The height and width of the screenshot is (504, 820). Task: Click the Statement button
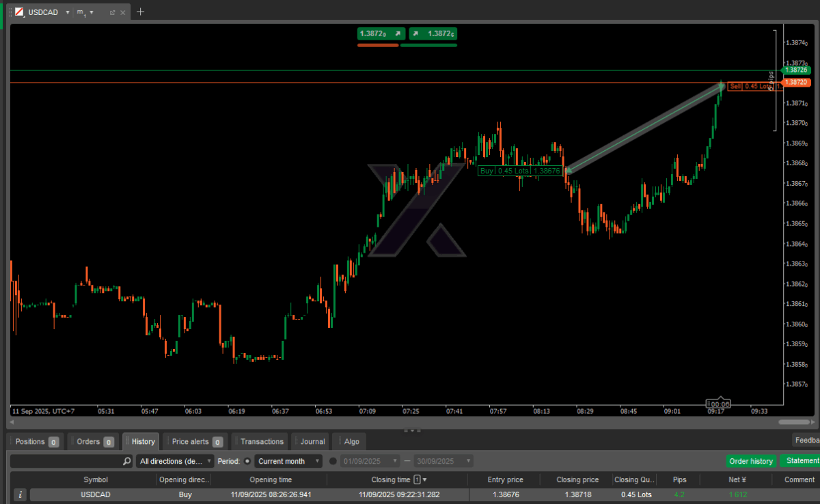pyautogui.click(x=801, y=462)
